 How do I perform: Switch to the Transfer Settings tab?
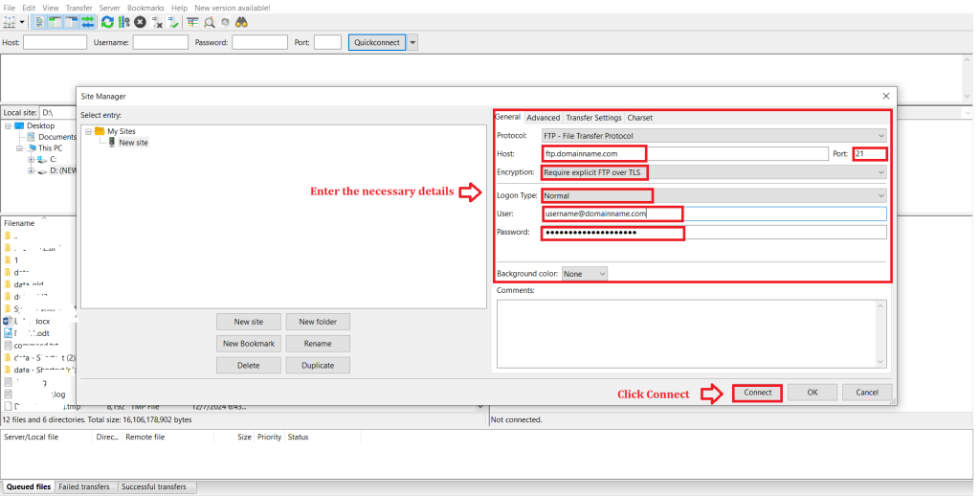click(x=593, y=118)
